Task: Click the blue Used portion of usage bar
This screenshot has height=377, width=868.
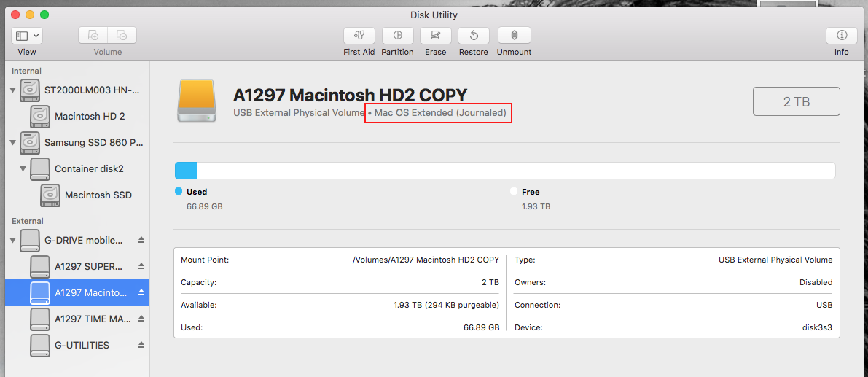Action: (185, 171)
